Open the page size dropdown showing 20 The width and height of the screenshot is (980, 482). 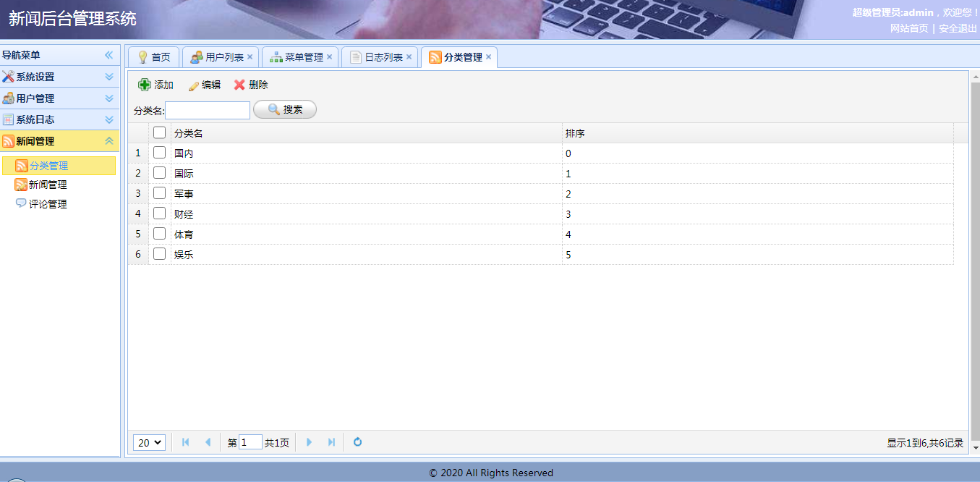(150, 442)
